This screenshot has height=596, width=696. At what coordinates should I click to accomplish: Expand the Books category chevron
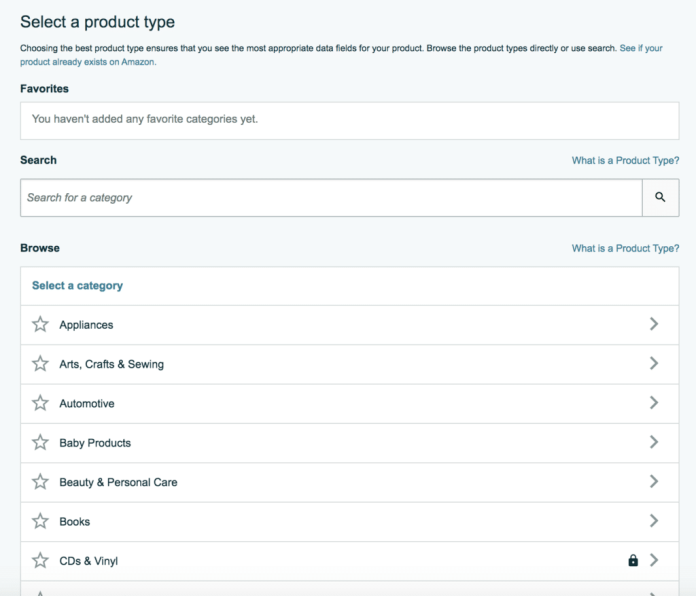point(654,521)
